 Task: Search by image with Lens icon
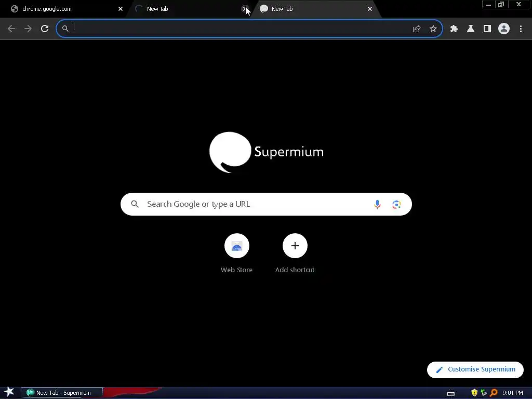point(396,204)
